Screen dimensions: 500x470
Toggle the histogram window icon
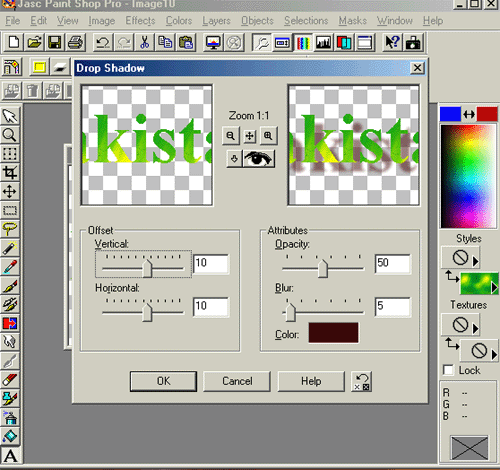[323, 42]
